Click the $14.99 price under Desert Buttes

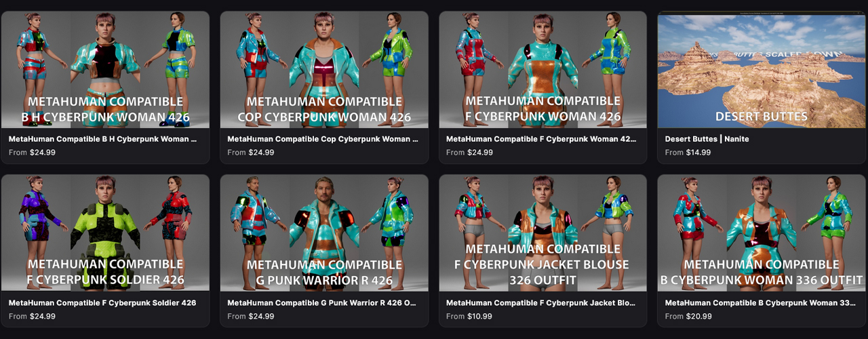(698, 153)
